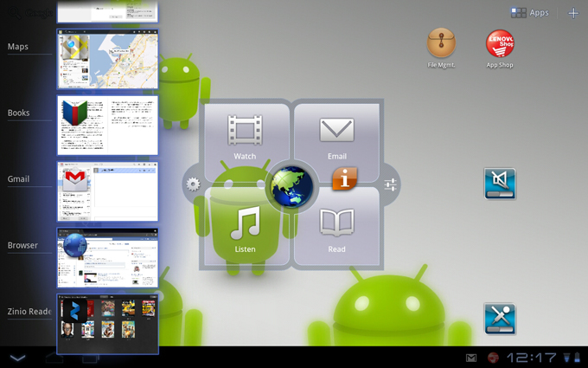Select the Gmail label in recents list
This screenshot has width=588, height=368.
[x=18, y=178]
